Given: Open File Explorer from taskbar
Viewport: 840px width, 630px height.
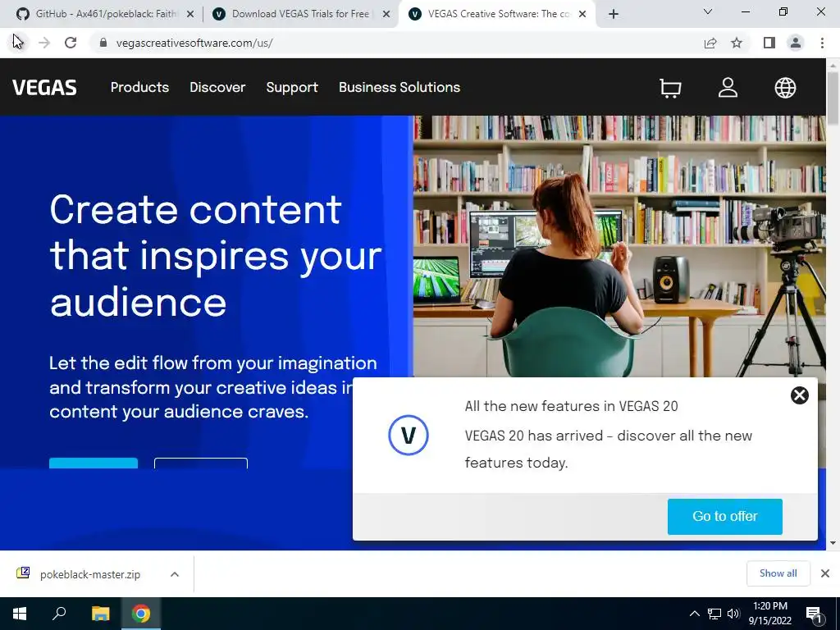Looking at the screenshot, I should 100,614.
